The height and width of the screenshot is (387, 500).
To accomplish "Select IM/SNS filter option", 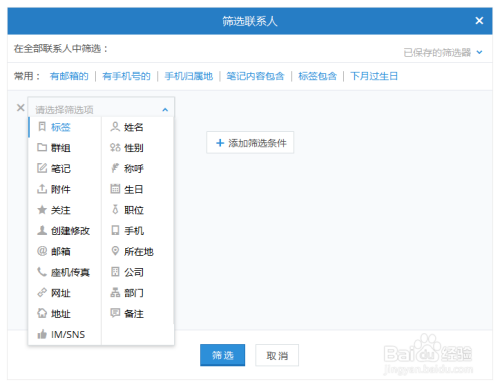I will tap(65, 334).
